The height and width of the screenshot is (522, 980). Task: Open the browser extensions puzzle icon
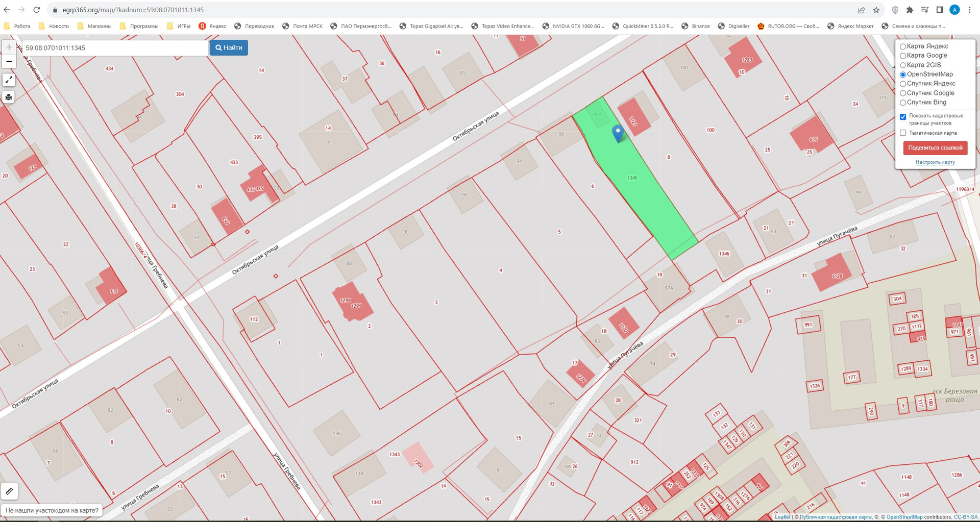(910, 10)
